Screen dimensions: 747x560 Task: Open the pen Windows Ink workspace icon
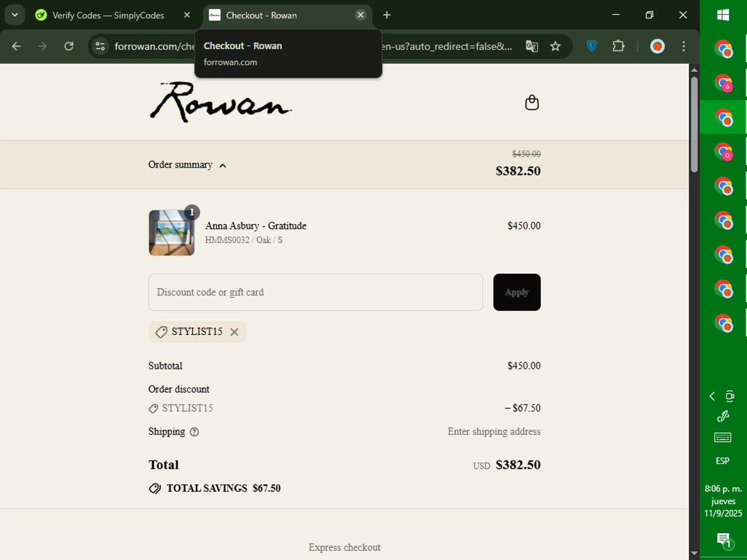(723, 416)
